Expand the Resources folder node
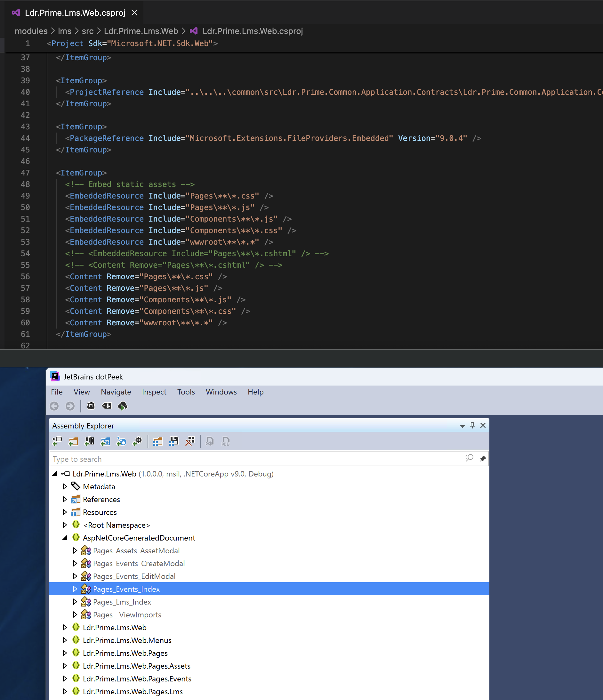The width and height of the screenshot is (603, 700). (65, 512)
